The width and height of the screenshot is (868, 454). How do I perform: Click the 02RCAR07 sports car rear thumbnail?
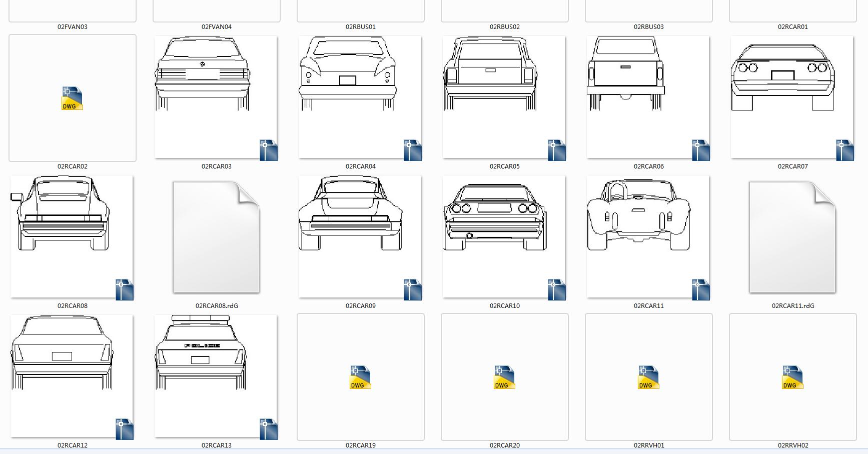click(x=792, y=97)
